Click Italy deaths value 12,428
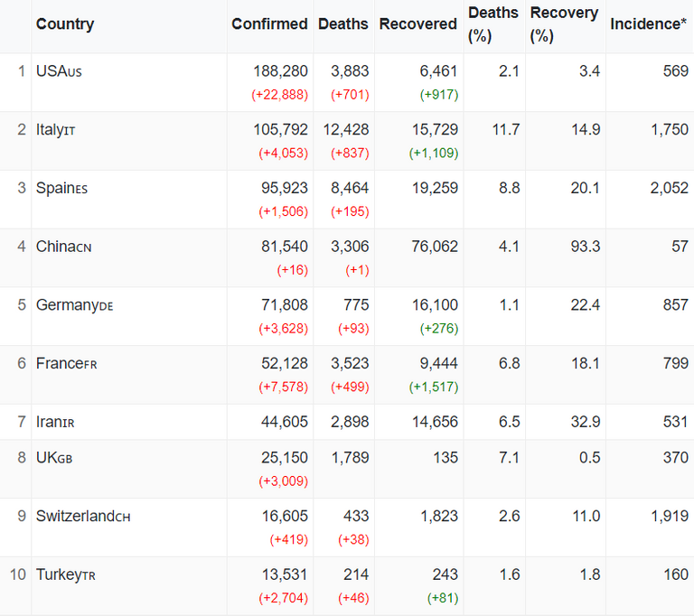Screen dimensions: 694x616 [x=346, y=130]
